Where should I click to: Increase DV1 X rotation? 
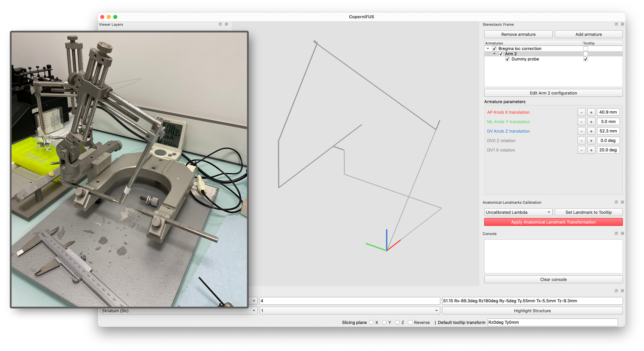pos(591,150)
